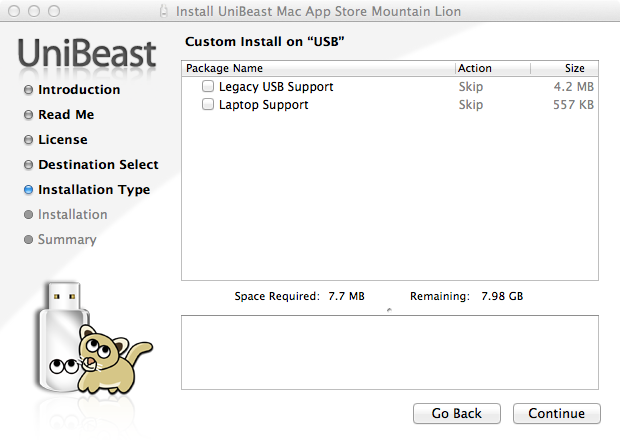Enable the Legacy USB Support checkbox

coord(208,87)
